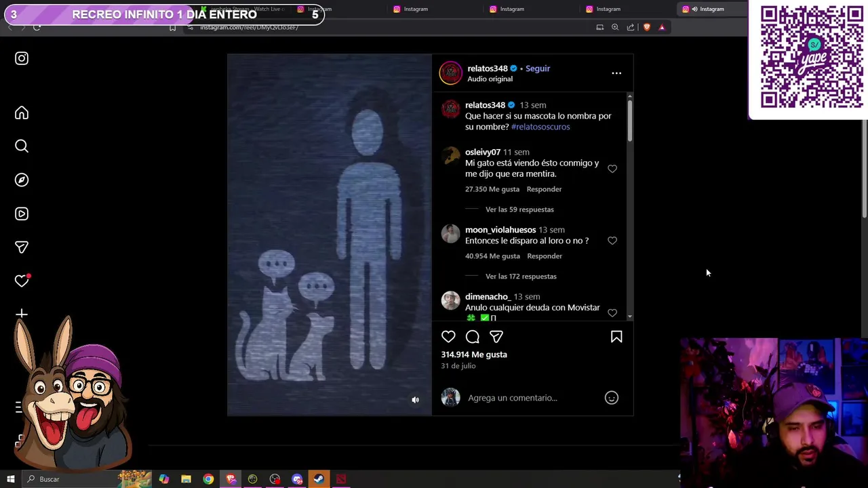Bookmark this page in the address bar
868x488 pixels.
172,27
